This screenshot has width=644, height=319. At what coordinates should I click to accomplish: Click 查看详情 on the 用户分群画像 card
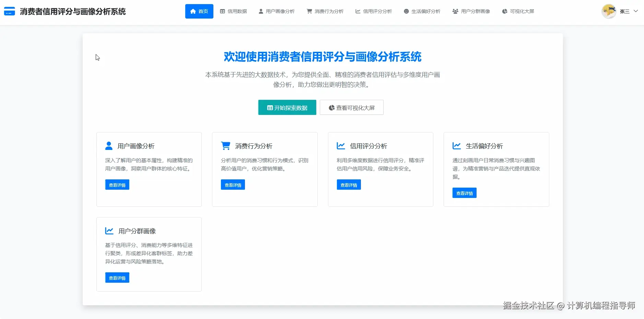coord(117,278)
